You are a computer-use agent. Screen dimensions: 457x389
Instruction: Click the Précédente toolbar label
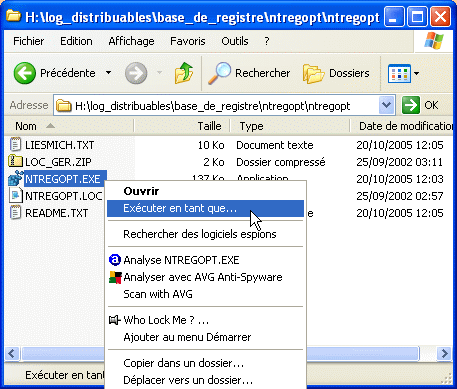68,73
